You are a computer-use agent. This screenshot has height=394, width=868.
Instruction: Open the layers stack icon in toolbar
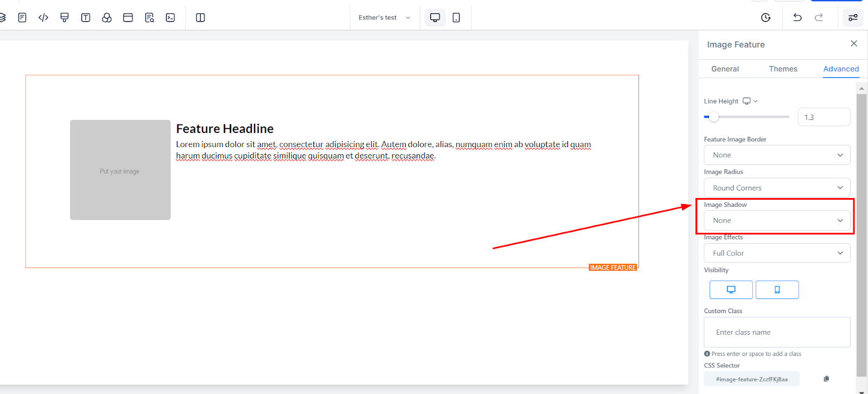[x=2, y=17]
